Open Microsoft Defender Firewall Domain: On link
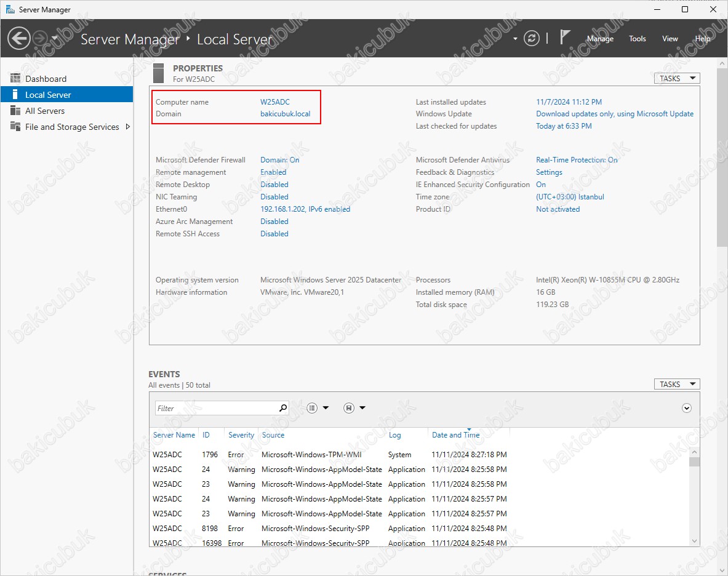Viewport: 728px width, 576px height. tap(279, 159)
